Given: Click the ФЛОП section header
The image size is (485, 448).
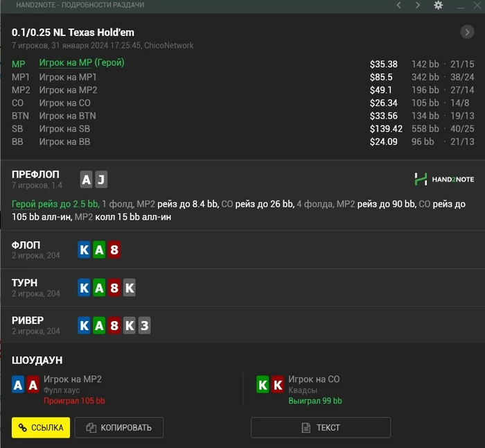Looking at the screenshot, I should point(26,245).
